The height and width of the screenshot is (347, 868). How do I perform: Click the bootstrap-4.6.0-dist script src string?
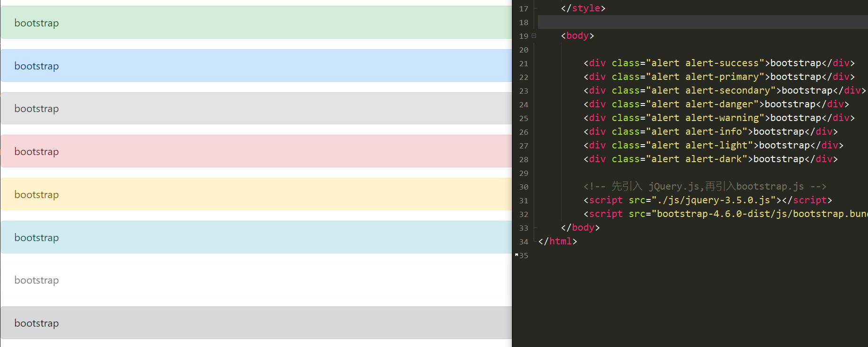(760, 214)
